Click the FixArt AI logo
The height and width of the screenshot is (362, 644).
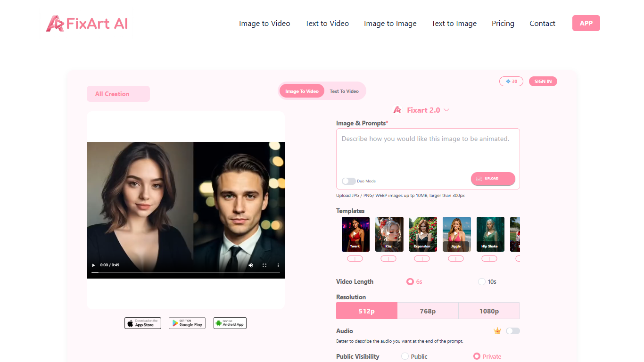pos(87,24)
